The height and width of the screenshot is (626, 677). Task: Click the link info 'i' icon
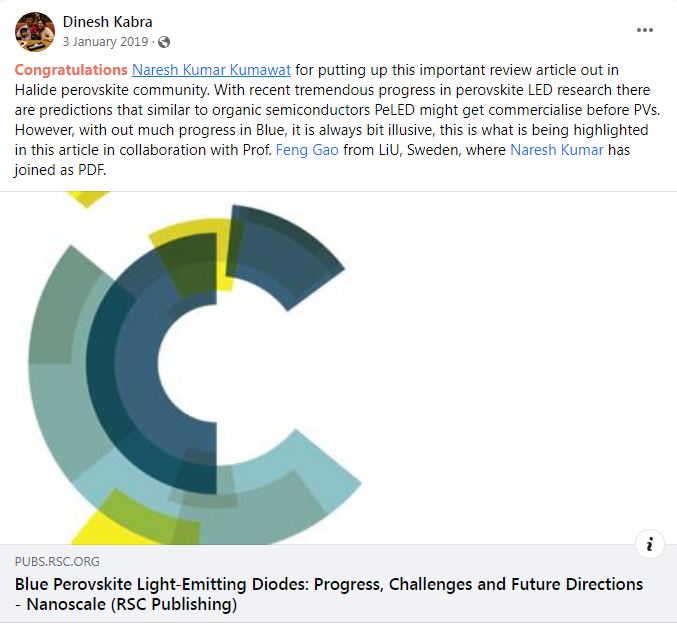(650, 544)
